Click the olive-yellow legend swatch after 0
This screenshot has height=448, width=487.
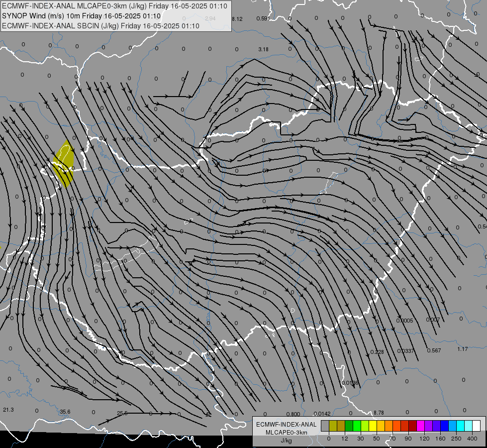(x=333, y=426)
